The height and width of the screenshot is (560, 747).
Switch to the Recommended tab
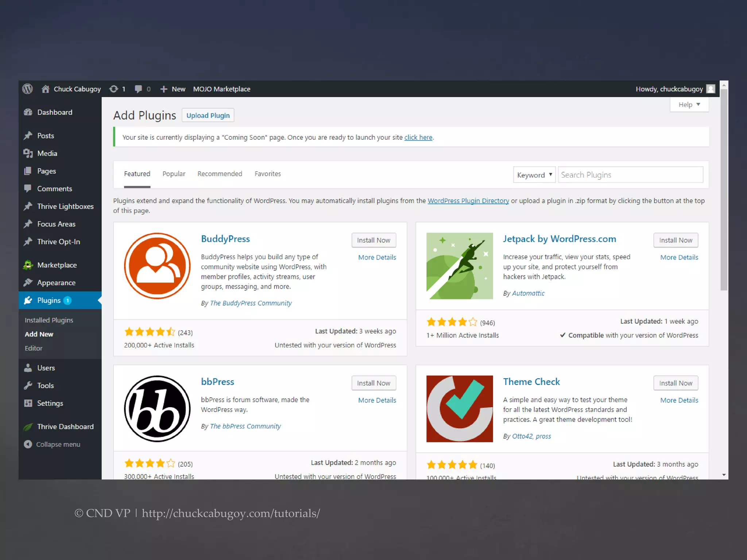pos(220,174)
